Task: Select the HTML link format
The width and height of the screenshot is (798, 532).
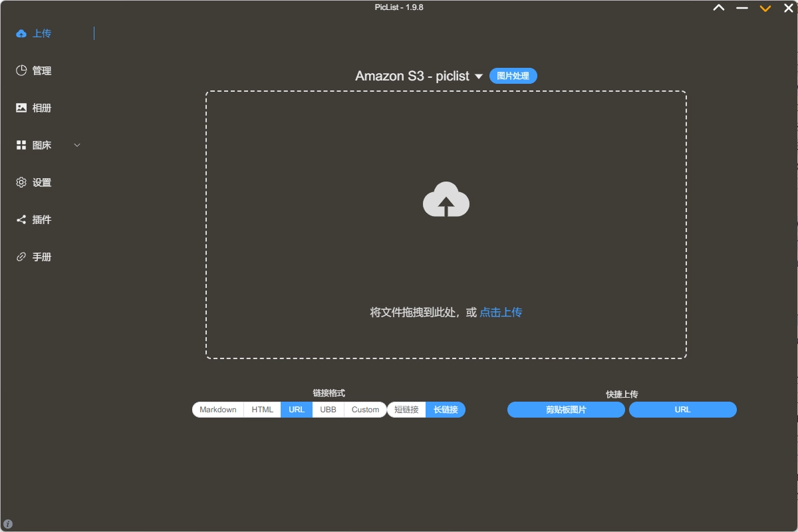Action: click(263, 410)
